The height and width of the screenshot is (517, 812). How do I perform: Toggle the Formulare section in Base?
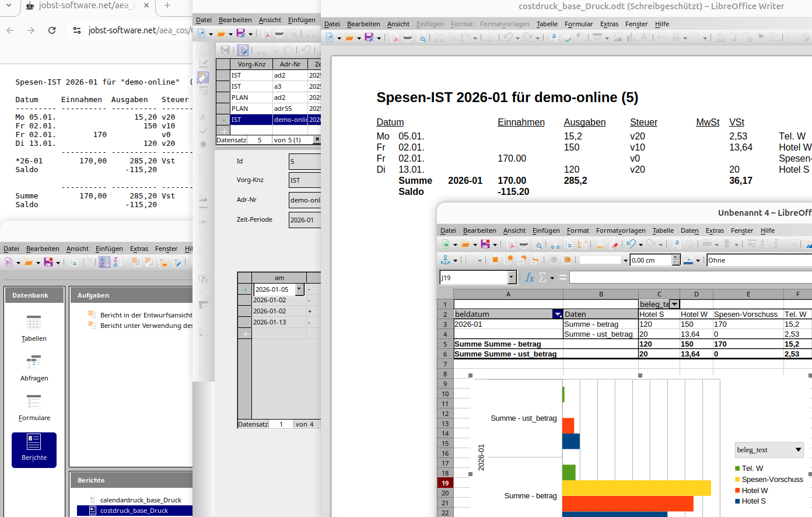pos(34,408)
